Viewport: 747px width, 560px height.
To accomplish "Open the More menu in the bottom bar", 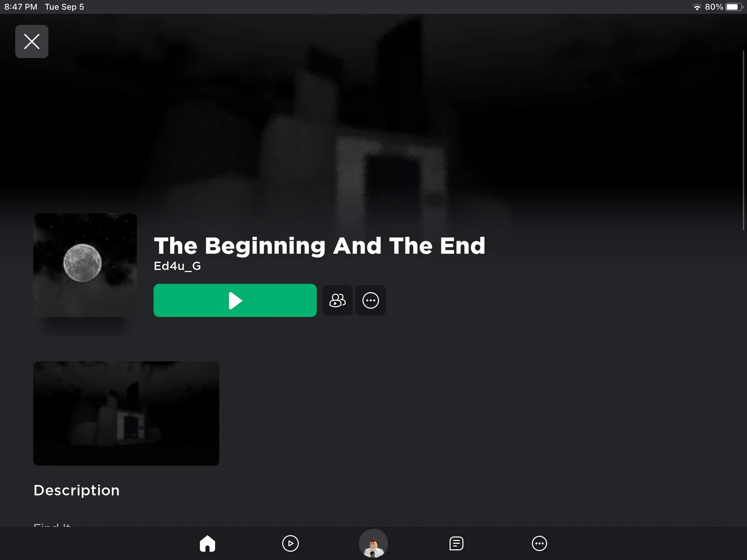I will (539, 543).
